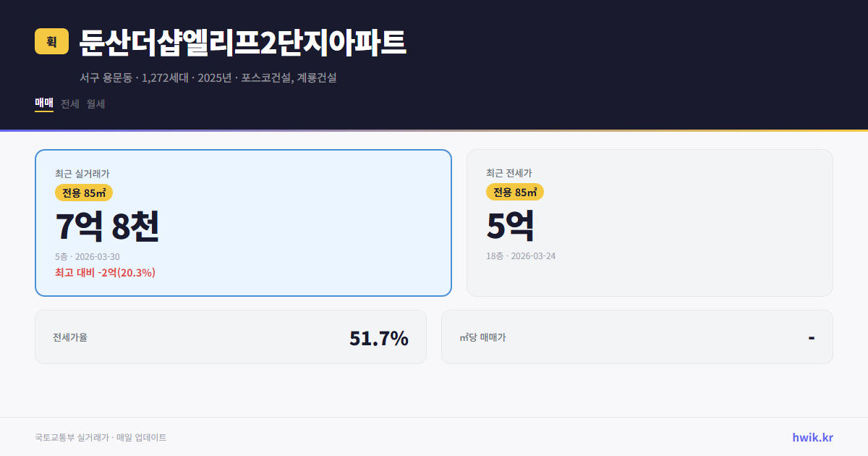868x456 pixels.
Task: Click the 포스코건설, 계룡건설 builder info text
Action: 289,78
